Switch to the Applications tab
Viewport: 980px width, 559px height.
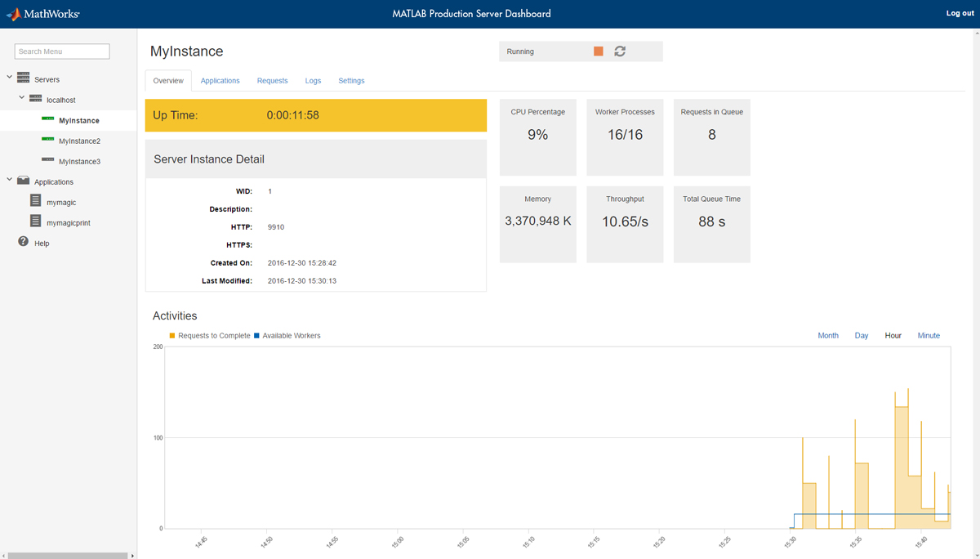tap(220, 80)
